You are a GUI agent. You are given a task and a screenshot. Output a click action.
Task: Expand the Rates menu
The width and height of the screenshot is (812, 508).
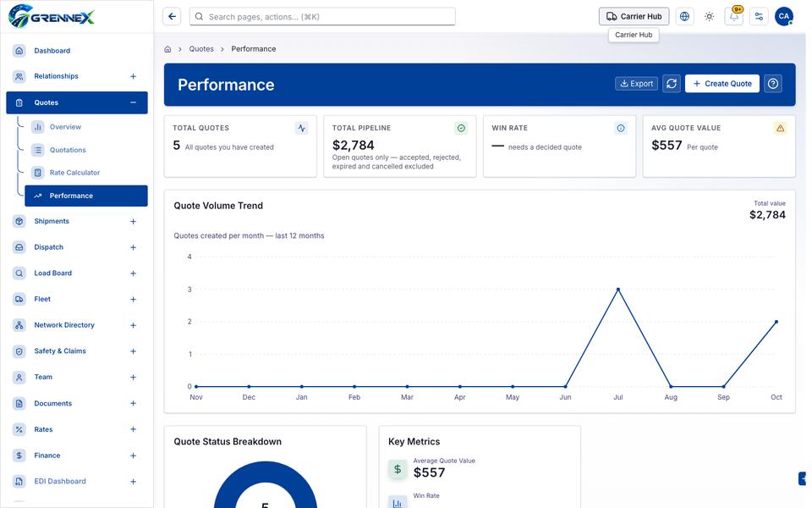[x=133, y=429]
